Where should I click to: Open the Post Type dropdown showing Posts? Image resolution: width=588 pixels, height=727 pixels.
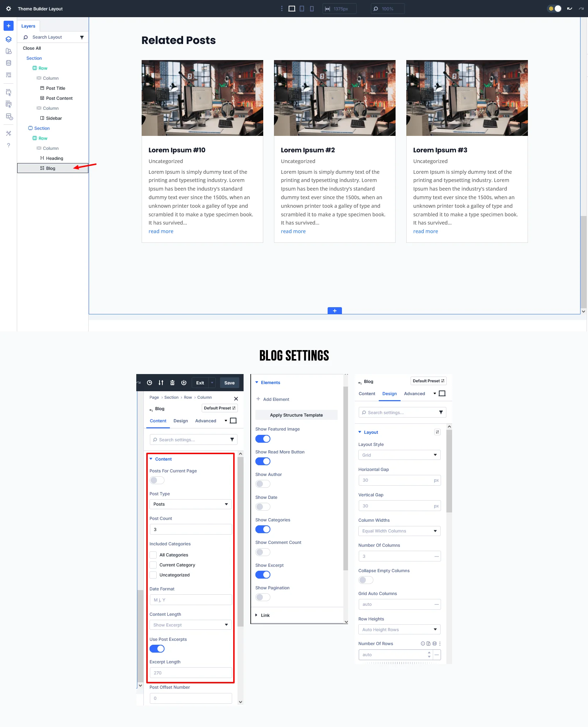(x=190, y=504)
